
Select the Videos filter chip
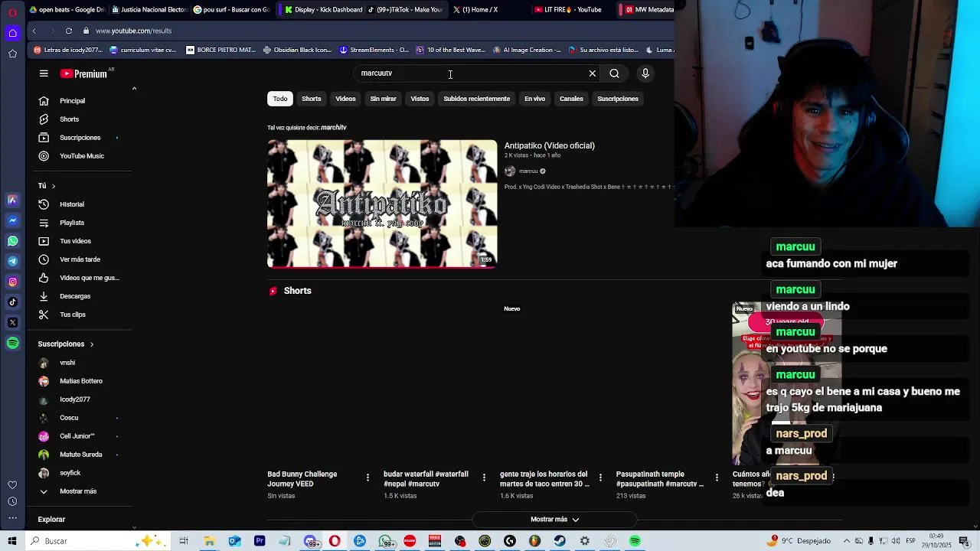tap(345, 99)
